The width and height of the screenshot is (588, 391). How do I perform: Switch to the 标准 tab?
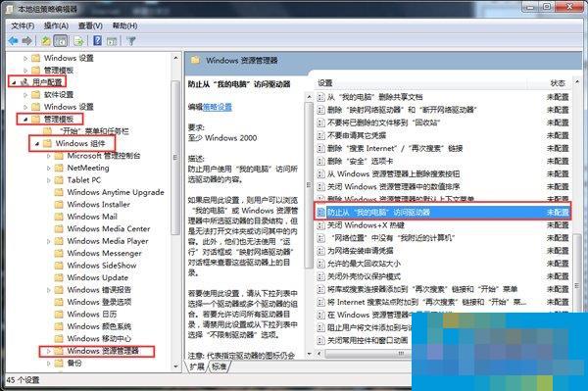[x=219, y=367]
